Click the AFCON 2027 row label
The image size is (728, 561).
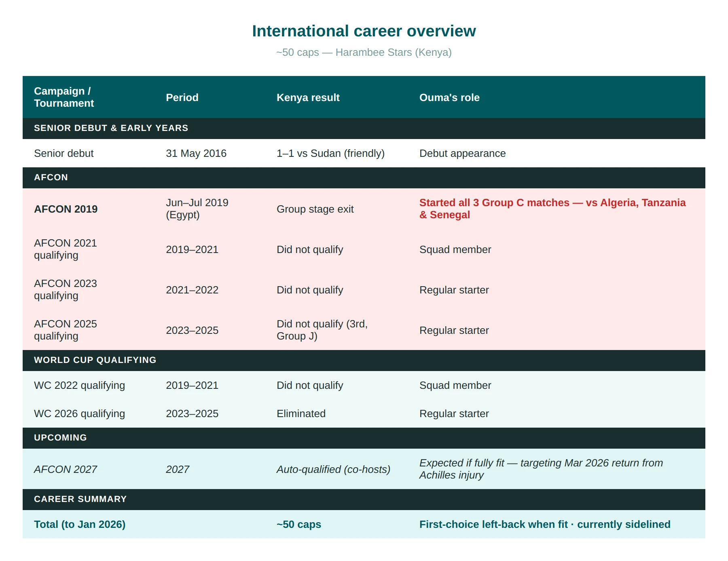[x=66, y=469]
